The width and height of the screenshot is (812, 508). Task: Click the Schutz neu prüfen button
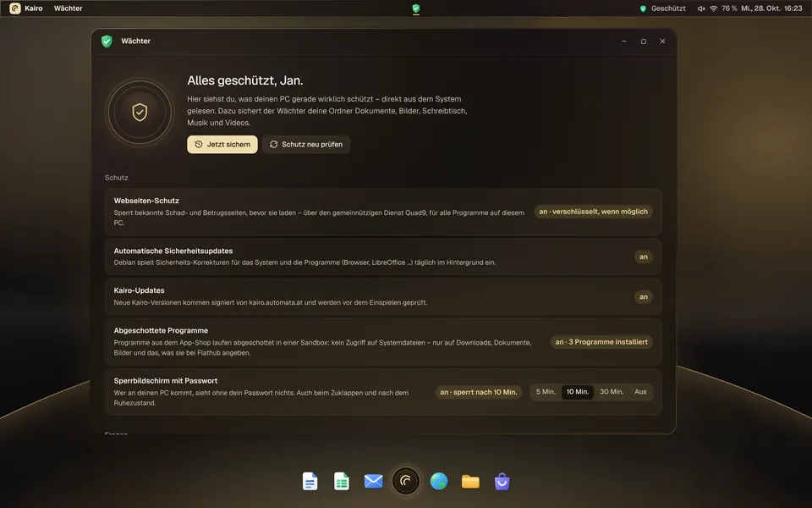coord(306,145)
